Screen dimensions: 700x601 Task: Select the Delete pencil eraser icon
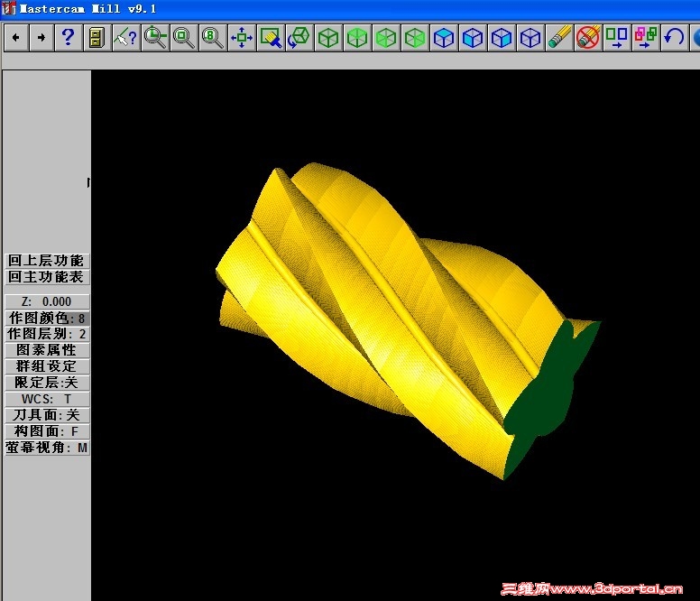pos(559,38)
